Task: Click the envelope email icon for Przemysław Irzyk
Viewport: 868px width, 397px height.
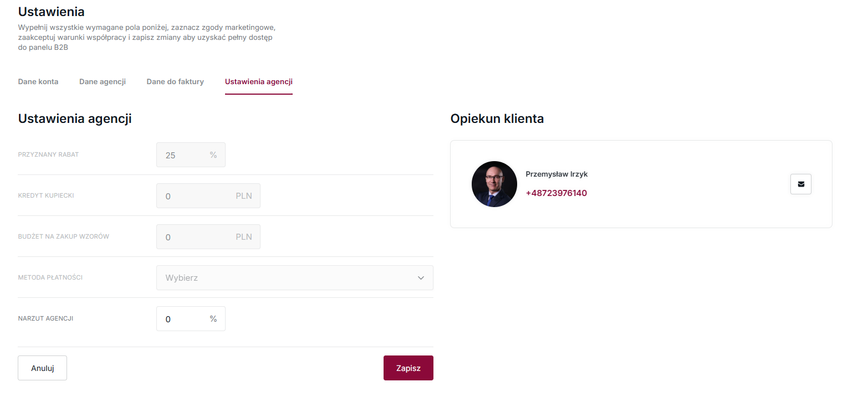Action: point(800,184)
